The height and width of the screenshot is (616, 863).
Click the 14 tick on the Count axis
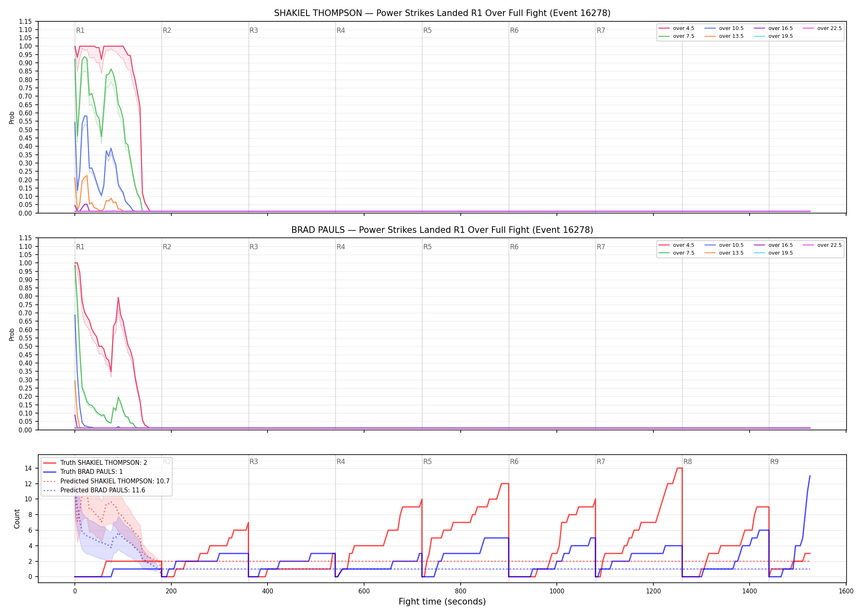(x=28, y=468)
